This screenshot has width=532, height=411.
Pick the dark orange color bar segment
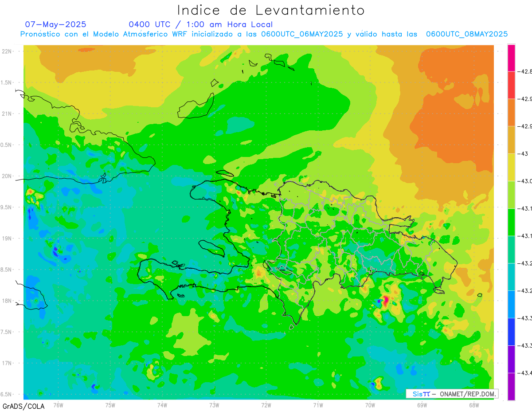511,113
